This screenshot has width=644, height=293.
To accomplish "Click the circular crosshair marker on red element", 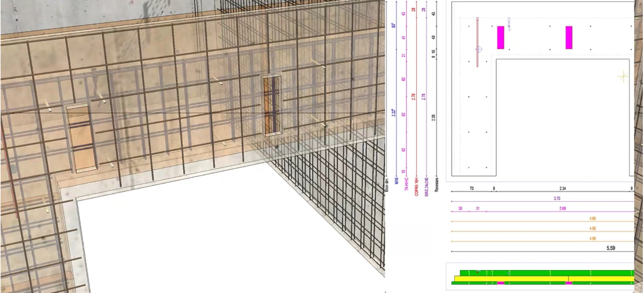I will 479,50.
